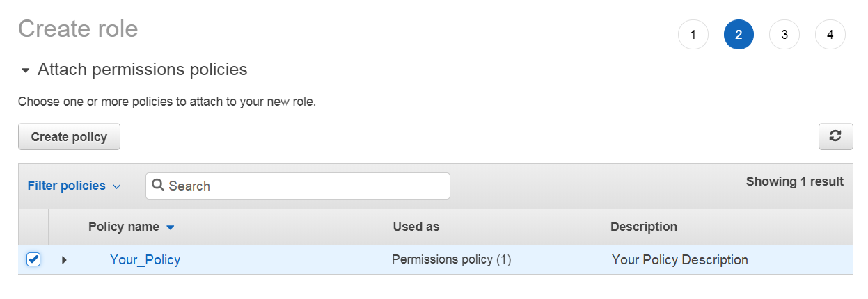Select the Permissions policy (1) cell
This screenshot has width=868, height=299.
(x=452, y=259)
